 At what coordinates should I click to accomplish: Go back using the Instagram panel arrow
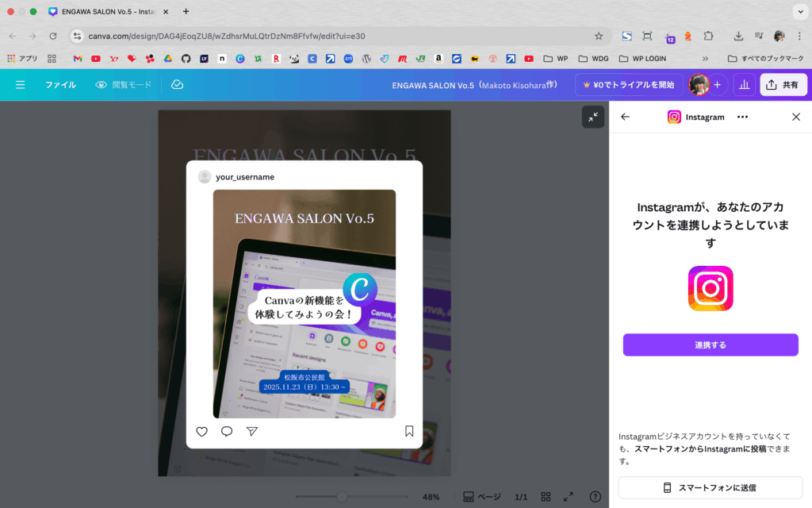click(x=625, y=117)
